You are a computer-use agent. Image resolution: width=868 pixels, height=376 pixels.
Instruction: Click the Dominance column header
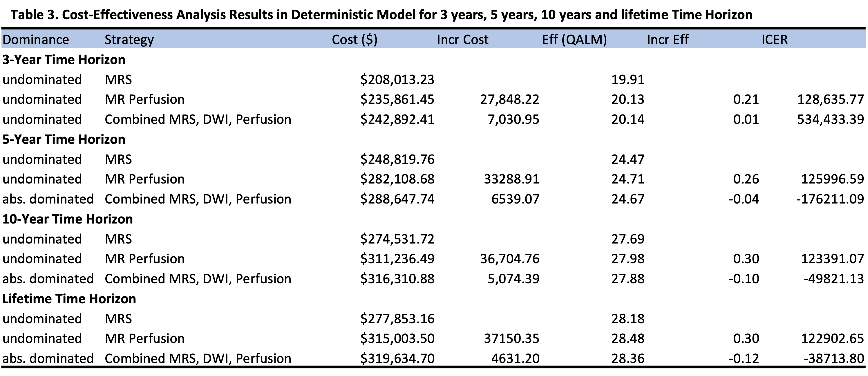click(x=36, y=40)
